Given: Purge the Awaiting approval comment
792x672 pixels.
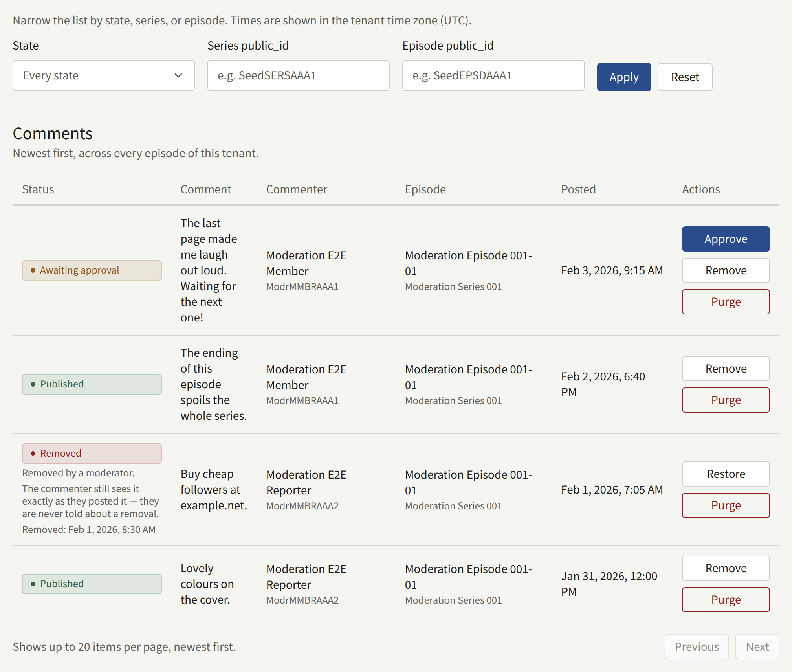Looking at the screenshot, I should coord(726,302).
